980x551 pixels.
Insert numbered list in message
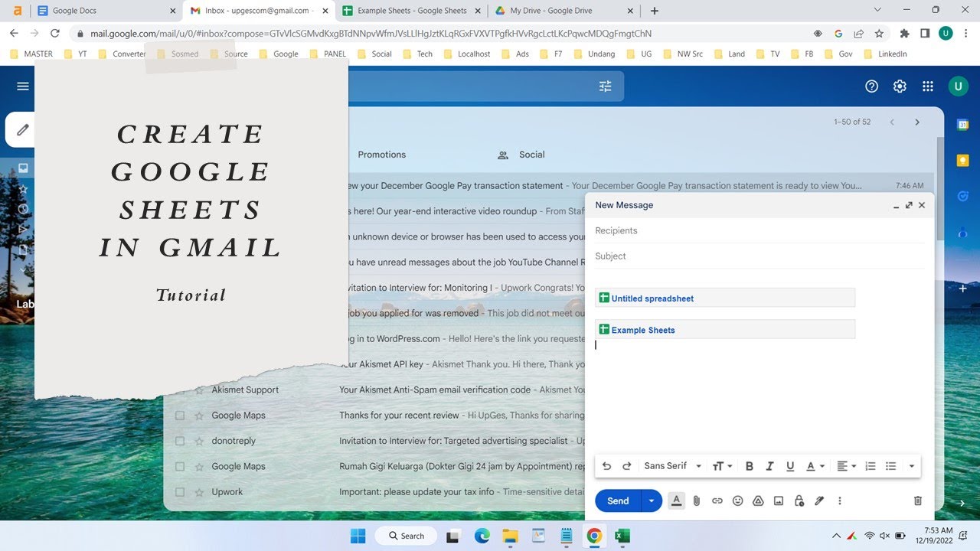[871, 466]
